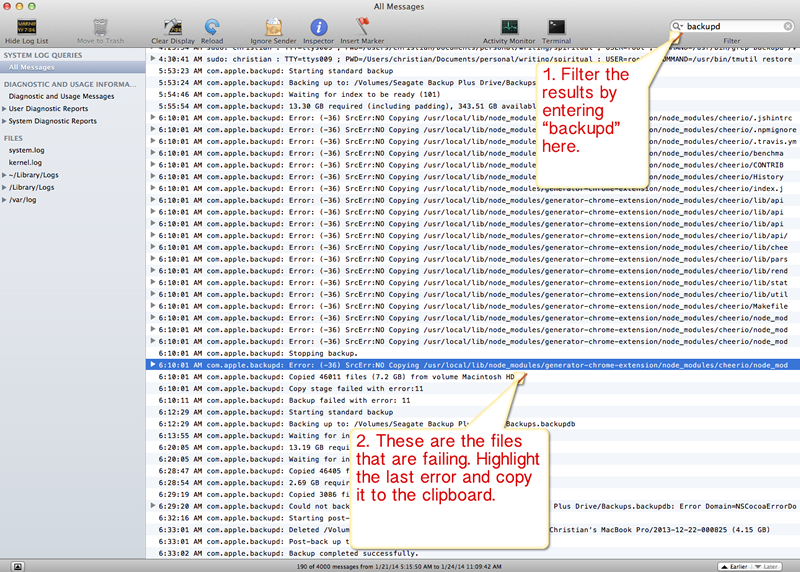Screen dimensions: 800x572
Task: Click the status bar icon at bottom-left corner
Action: click(x=18, y=566)
